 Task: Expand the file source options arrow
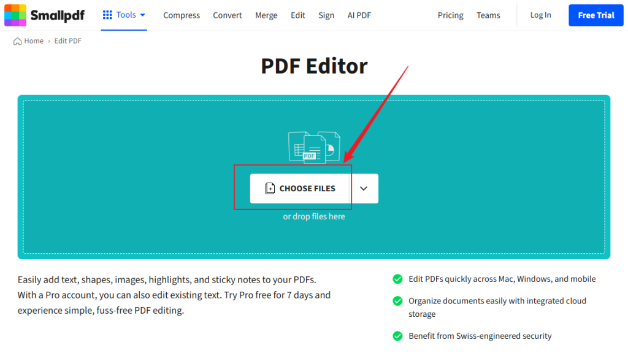(x=364, y=188)
